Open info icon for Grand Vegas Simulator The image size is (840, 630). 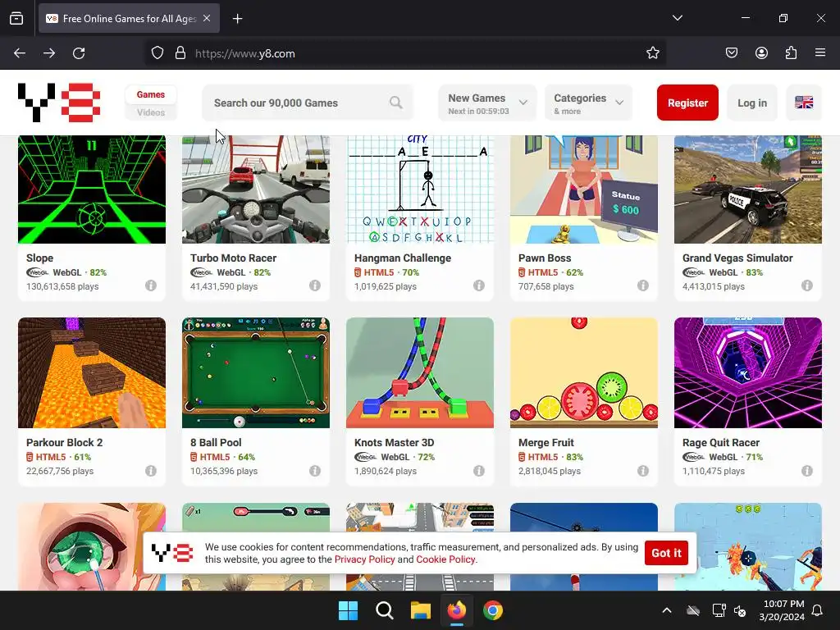(807, 285)
